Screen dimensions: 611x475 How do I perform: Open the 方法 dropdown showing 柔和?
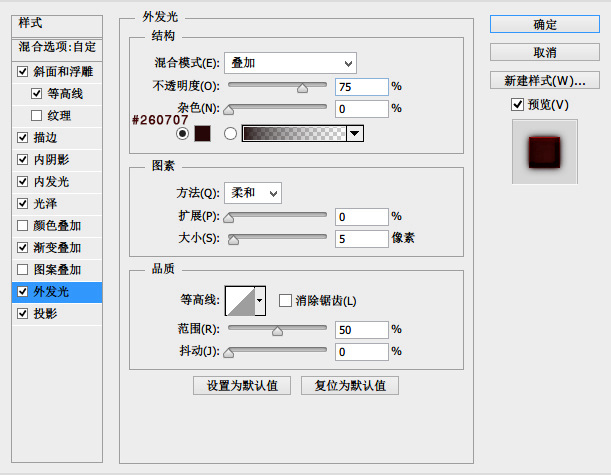253,193
